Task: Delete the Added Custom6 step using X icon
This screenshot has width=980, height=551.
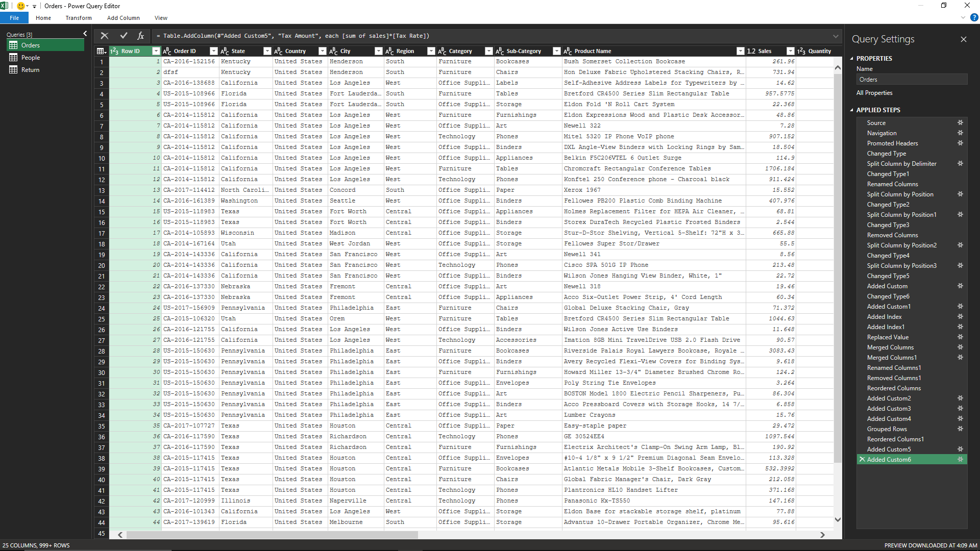Action: (x=862, y=460)
